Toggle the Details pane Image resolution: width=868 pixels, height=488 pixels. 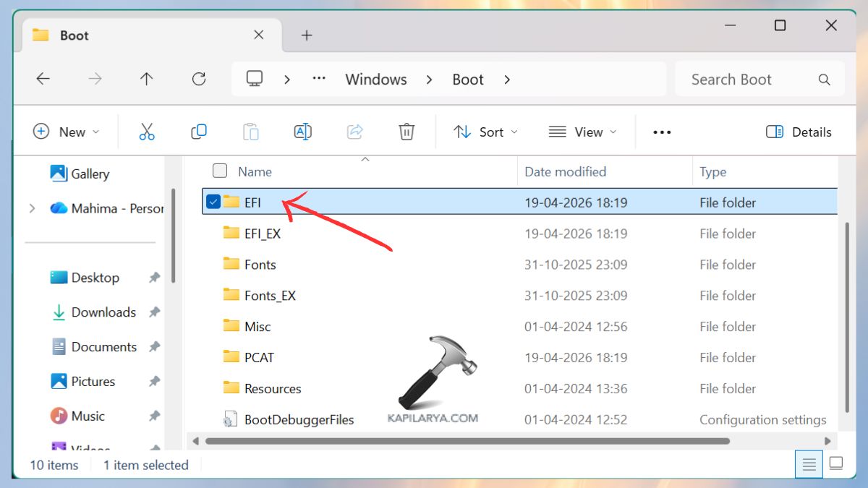click(799, 132)
